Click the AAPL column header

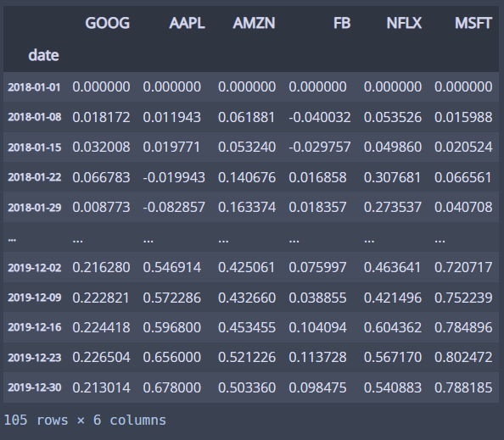[187, 24]
